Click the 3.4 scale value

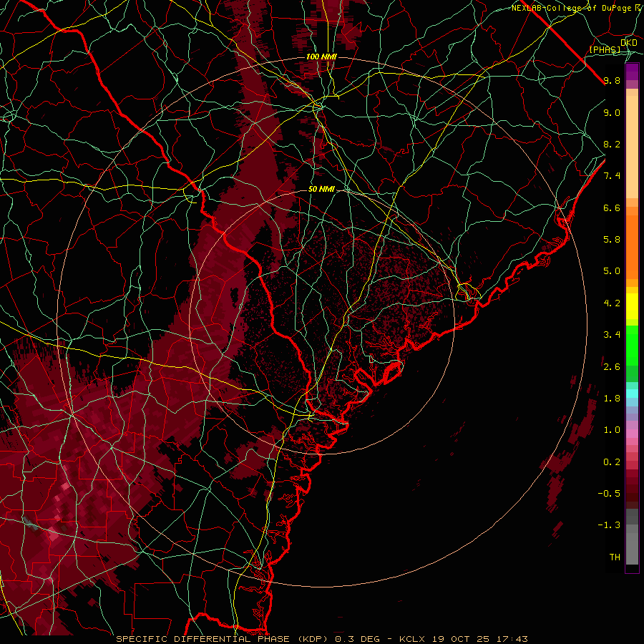coord(612,335)
